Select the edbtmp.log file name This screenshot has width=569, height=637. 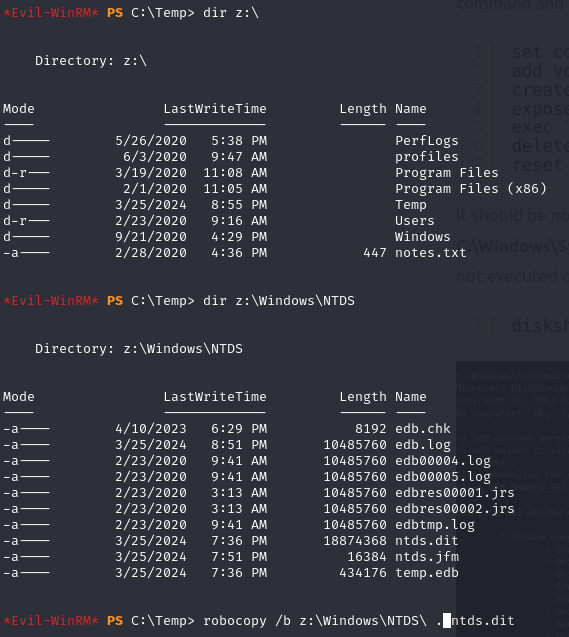pyautogui.click(x=435, y=525)
